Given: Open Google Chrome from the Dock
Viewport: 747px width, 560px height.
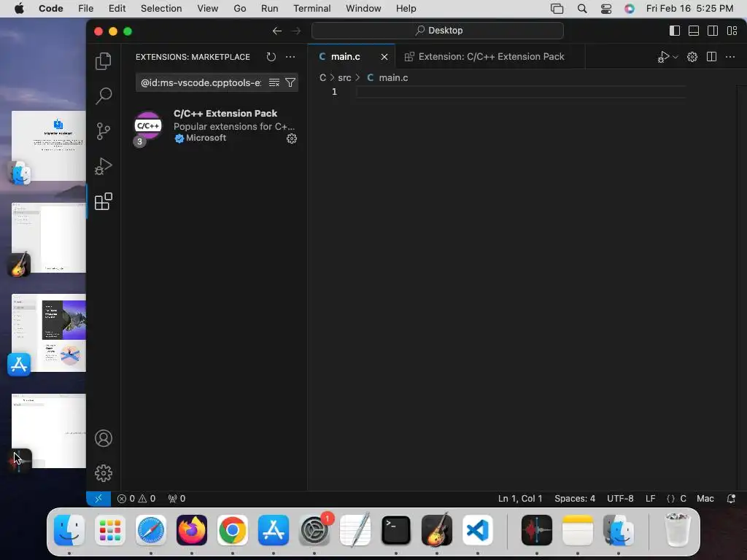Looking at the screenshot, I should [233, 530].
